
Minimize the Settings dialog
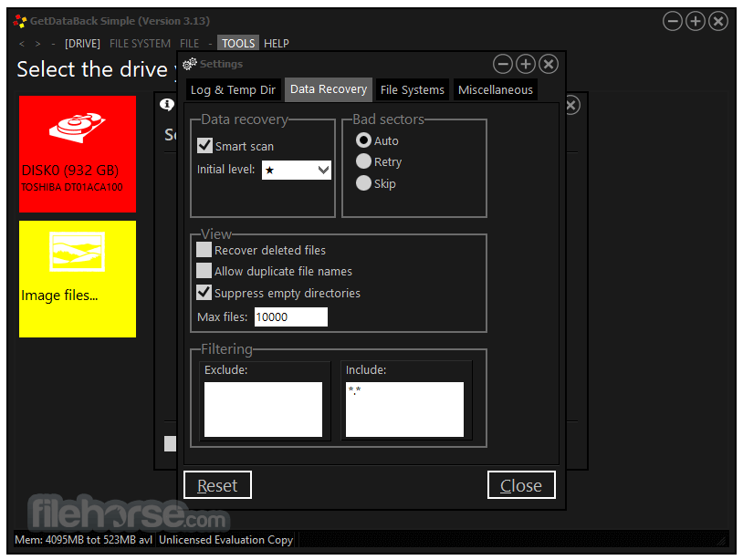pyautogui.click(x=503, y=64)
